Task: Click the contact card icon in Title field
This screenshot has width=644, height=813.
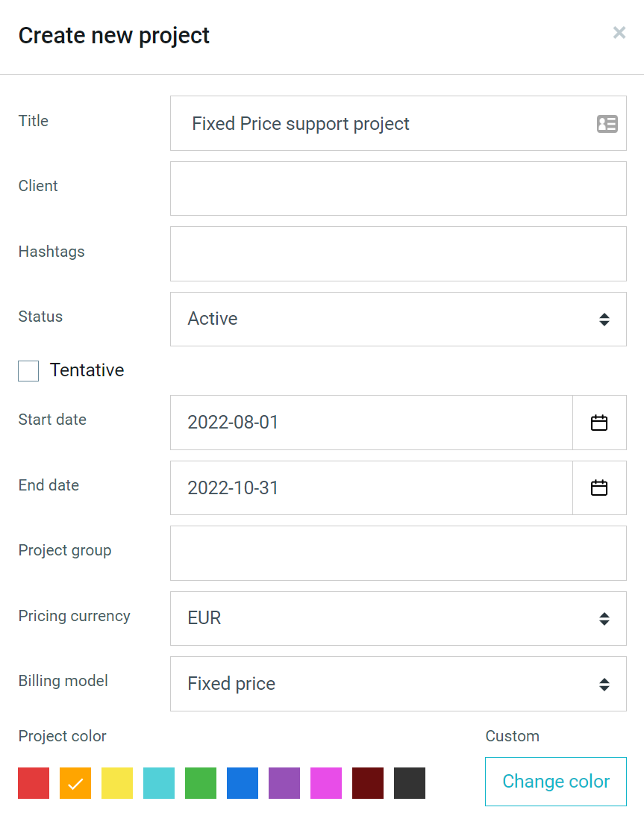Action: [607, 124]
